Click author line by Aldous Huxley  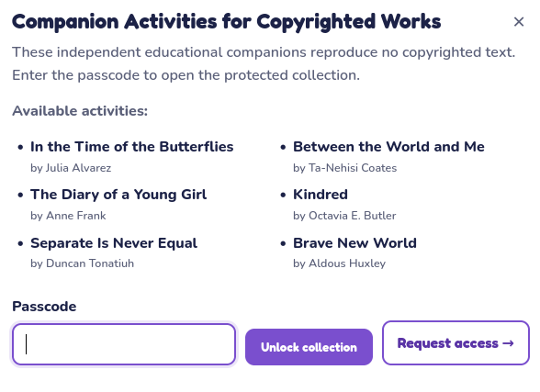[x=339, y=263]
